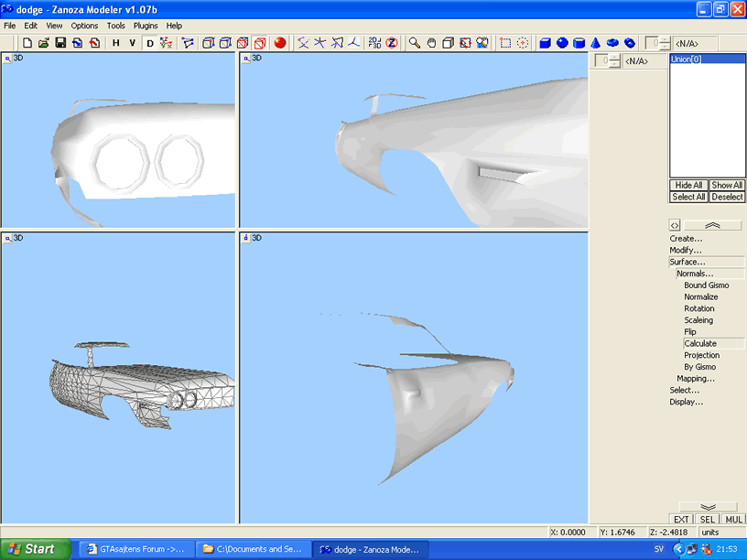This screenshot has height=560, width=747.
Task: Toggle the crossed-out Z icon
Action: pyautogui.click(x=392, y=43)
